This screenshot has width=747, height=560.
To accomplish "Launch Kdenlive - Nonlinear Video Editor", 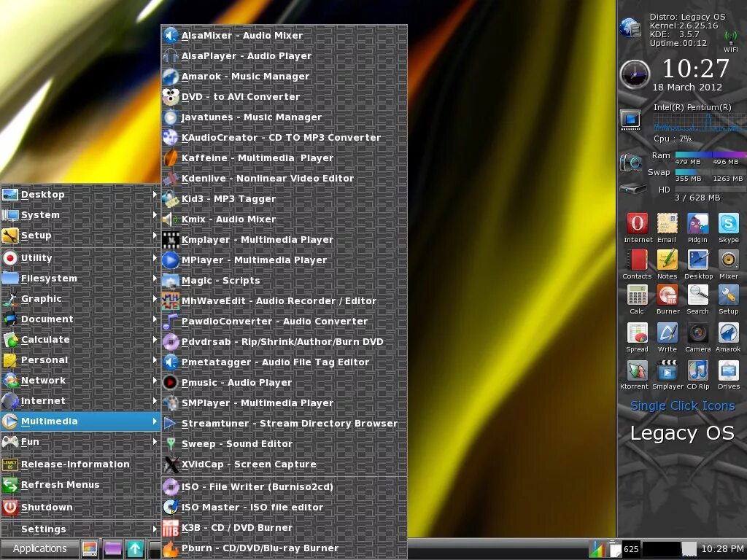I will click(x=284, y=179).
